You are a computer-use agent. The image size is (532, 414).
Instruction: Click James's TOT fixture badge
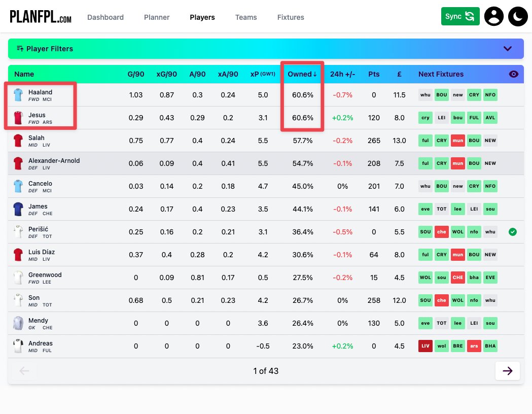click(441, 209)
